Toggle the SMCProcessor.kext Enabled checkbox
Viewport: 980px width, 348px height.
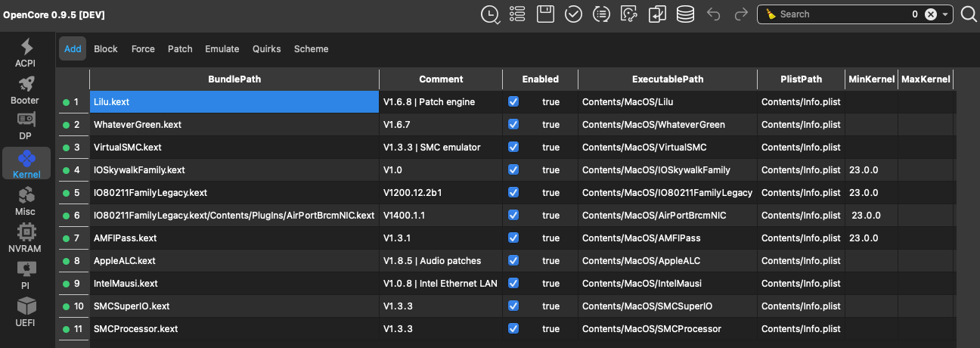click(x=513, y=328)
